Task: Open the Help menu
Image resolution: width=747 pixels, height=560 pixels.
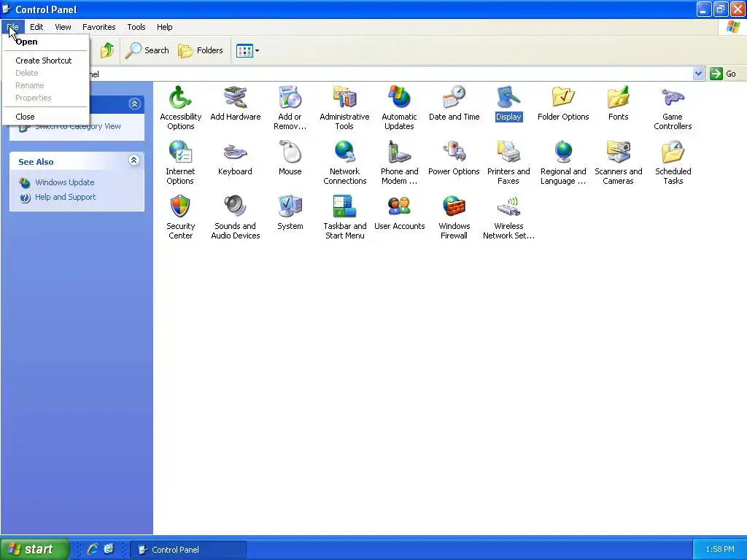Action: [164, 27]
